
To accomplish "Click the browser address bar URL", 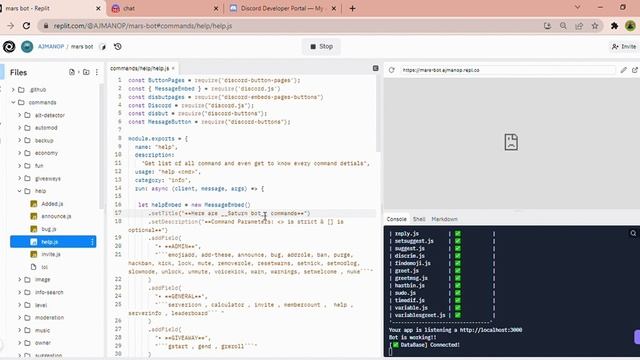I will click(143, 26).
